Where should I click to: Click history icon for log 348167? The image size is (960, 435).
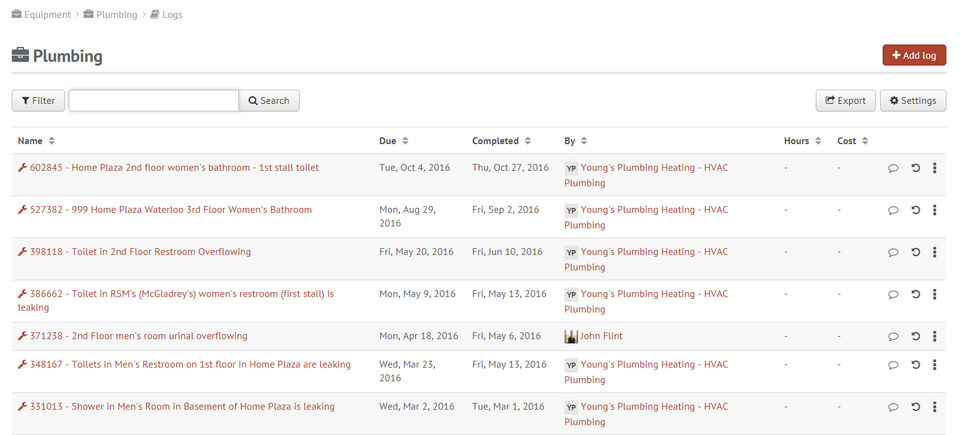tap(915, 365)
